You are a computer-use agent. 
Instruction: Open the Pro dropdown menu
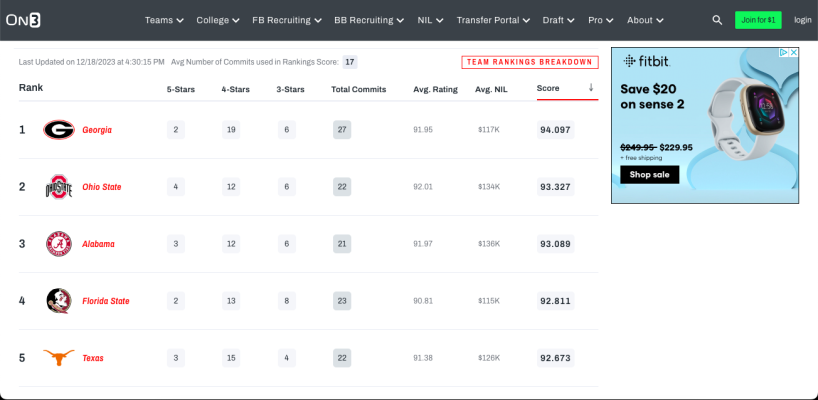click(x=601, y=20)
